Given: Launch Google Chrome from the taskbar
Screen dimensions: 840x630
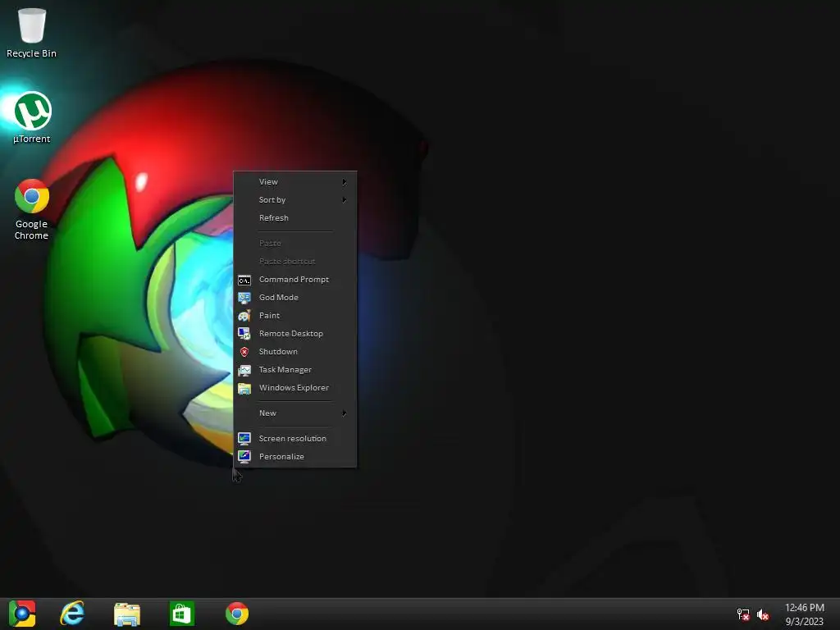Looking at the screenshot, I should [x=237, y=614].
